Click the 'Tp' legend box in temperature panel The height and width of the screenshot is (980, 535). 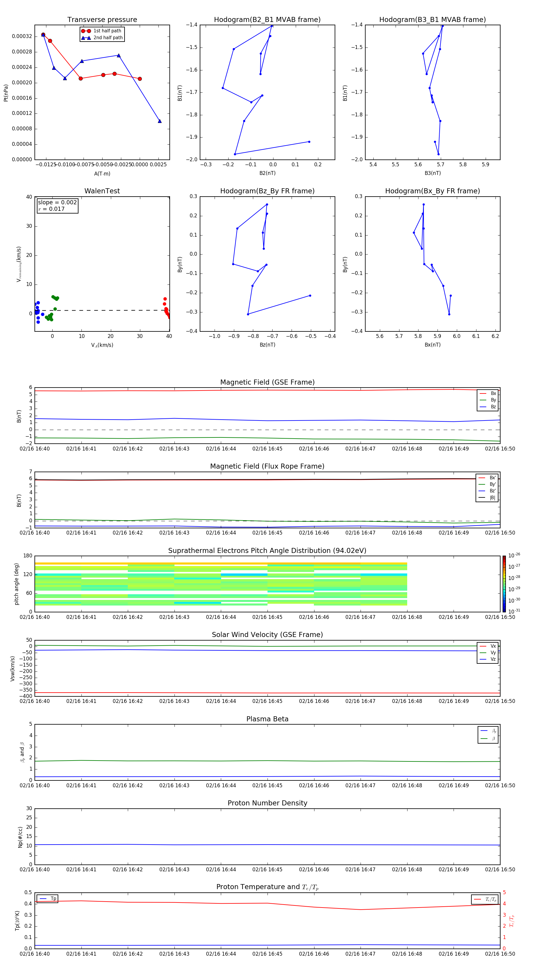[47, 899]
